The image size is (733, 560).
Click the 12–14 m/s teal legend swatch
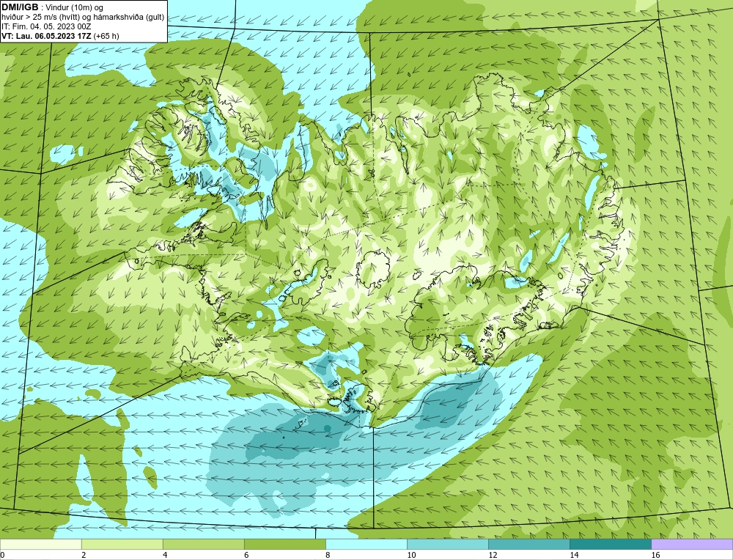coord(528,544)
